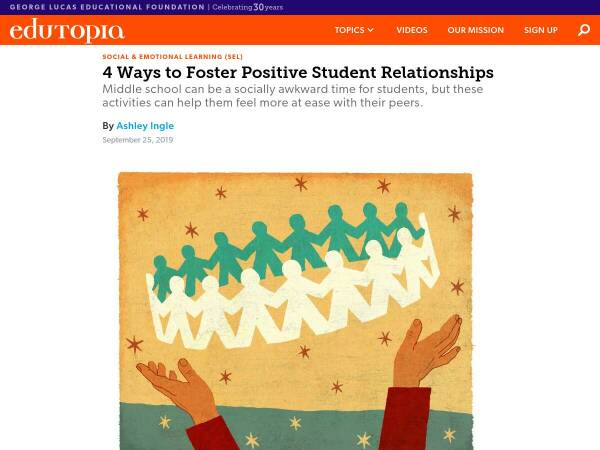
Task: Click the article headline title
Action: pyautogui.click(x=298, y=72)
